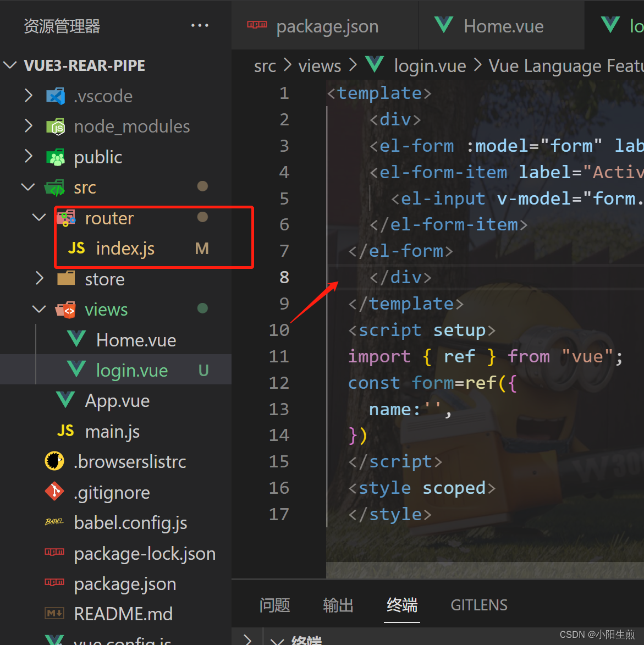Image resolution: width=644 pixels, height=645 pixels.
Task: Click the Markdown icon beside README.md
Action: point(54,614)
